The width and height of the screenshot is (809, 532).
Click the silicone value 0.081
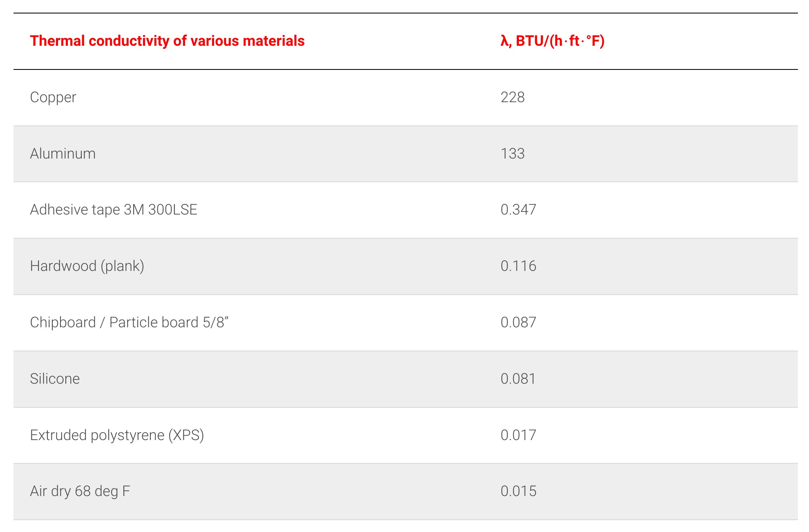pos(518,379)
